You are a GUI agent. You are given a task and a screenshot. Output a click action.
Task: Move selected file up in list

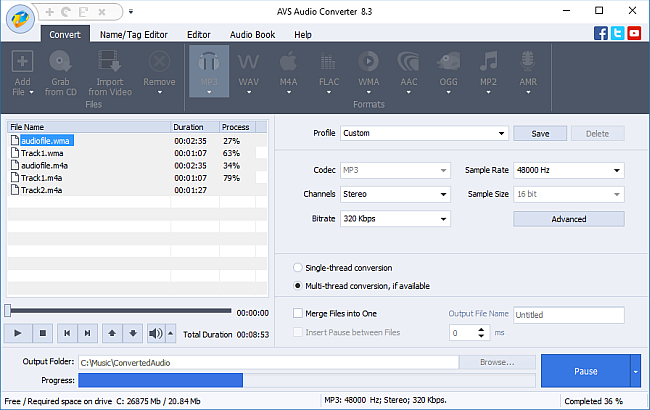click(112, 333)
